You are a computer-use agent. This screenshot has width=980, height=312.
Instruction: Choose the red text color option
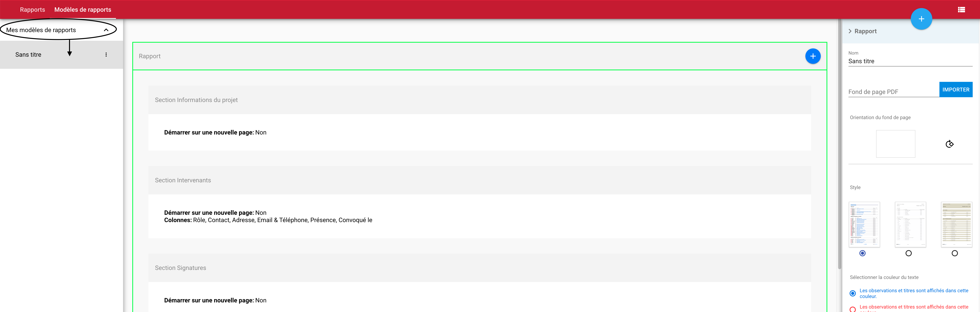click(x=852, y=309)
